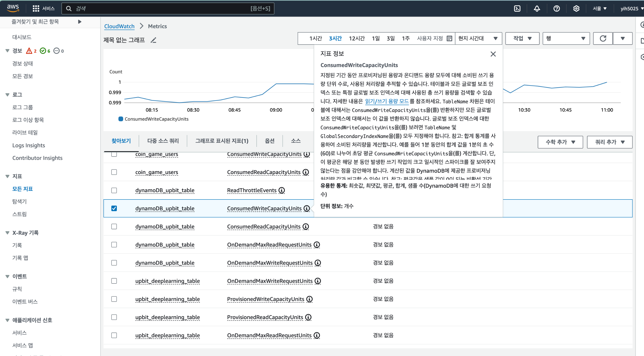The height and width of the screenshot is (356, 644).
Task: Click the ConsumedWriteCapacityUnits legend color swatch
Action: click(x=121, y=119)
